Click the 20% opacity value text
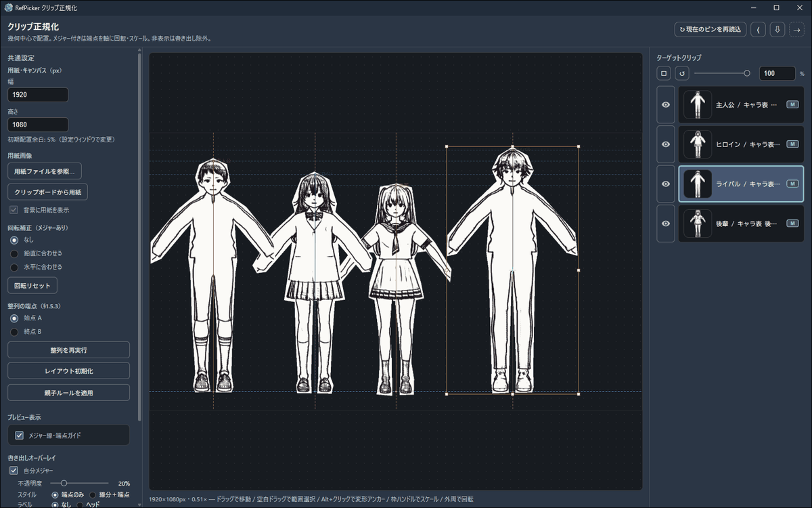This screenshot has height=508, width=812. tap(124, 483)
